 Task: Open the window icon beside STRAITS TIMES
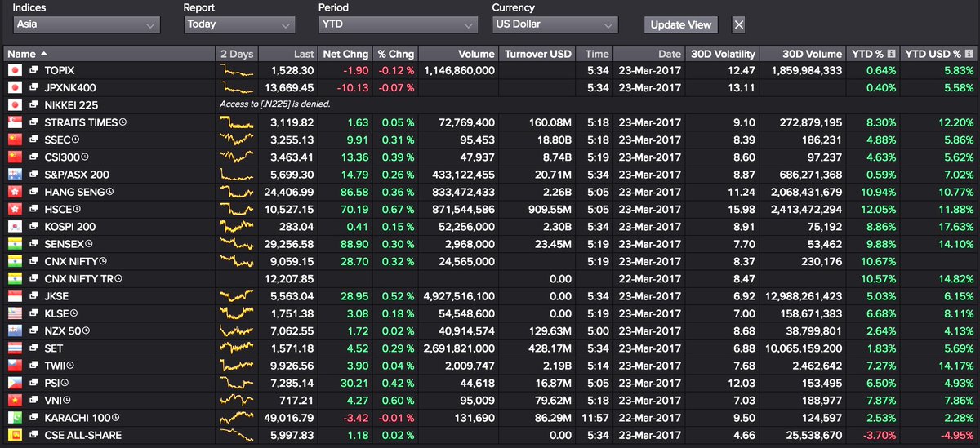(34, 122)
